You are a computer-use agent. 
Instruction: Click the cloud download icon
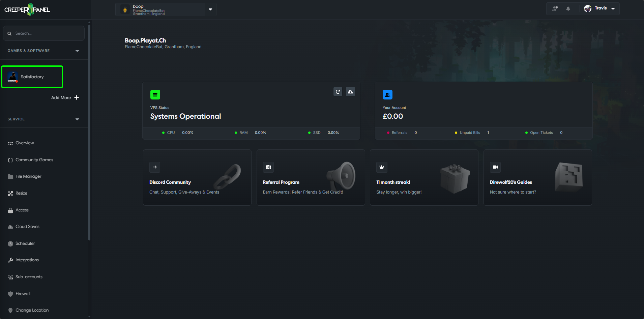(350, 91)
